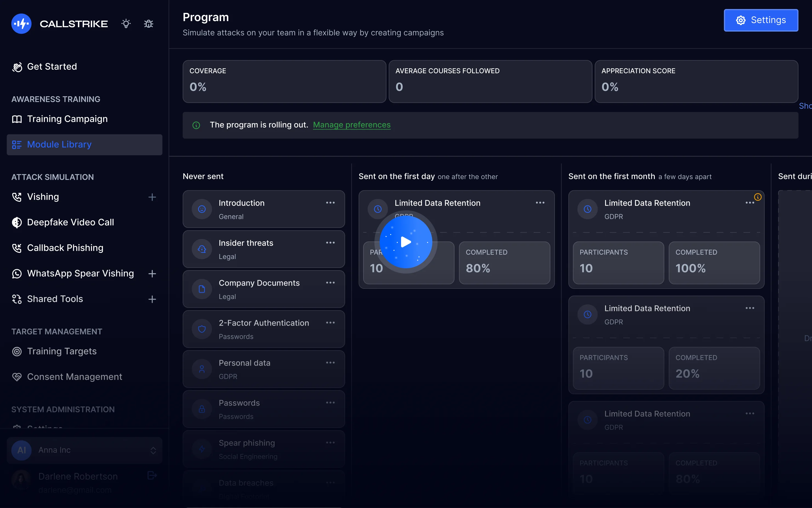Add a new Vishing campaign with the plus
The image size is (812, 508).
tap(152, 197)
